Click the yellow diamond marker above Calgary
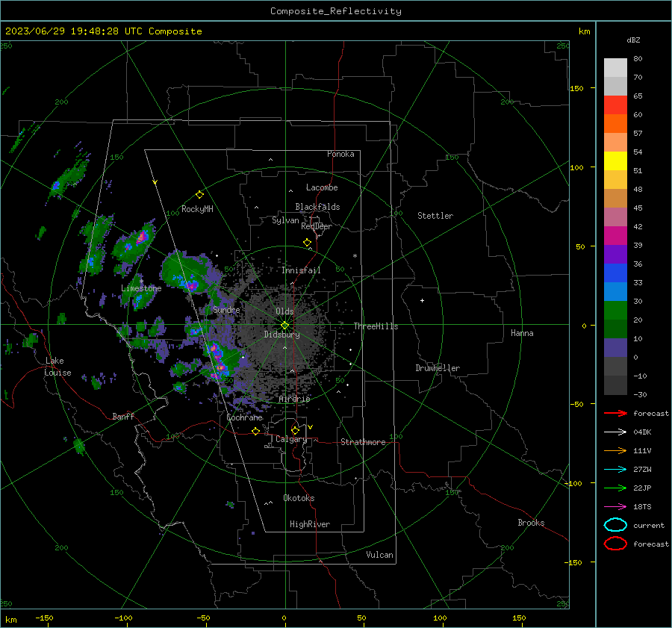 coord(295,430)
